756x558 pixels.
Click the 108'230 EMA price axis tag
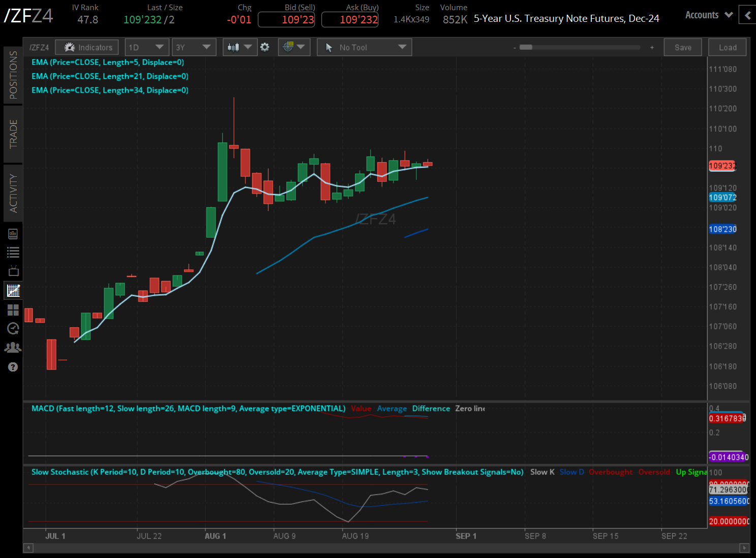[x=722, y=229]
